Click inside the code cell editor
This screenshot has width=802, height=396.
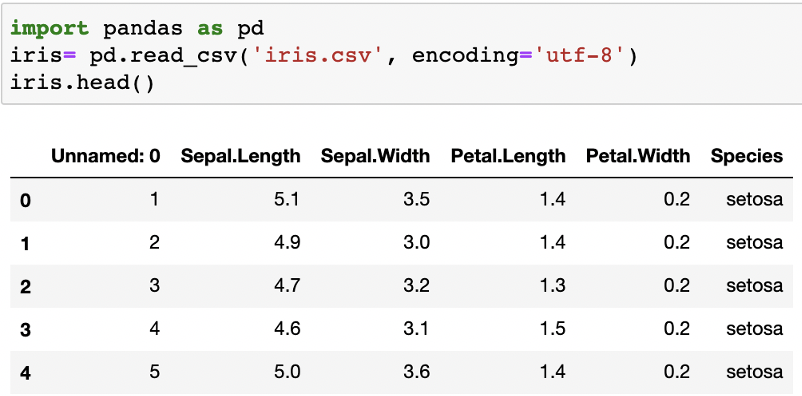(401, 55)
